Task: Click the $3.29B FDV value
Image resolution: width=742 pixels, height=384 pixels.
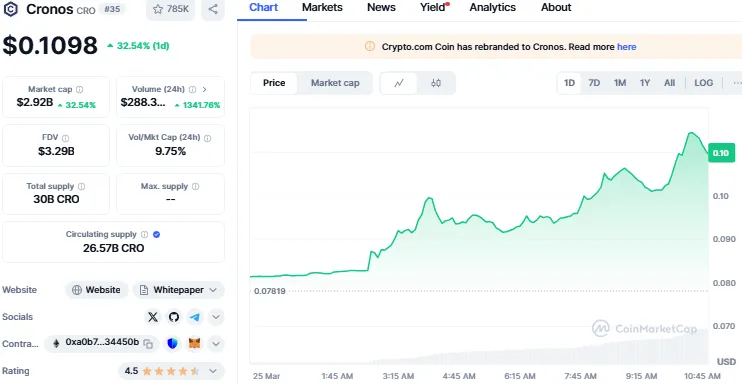Action: click(56, 152)
